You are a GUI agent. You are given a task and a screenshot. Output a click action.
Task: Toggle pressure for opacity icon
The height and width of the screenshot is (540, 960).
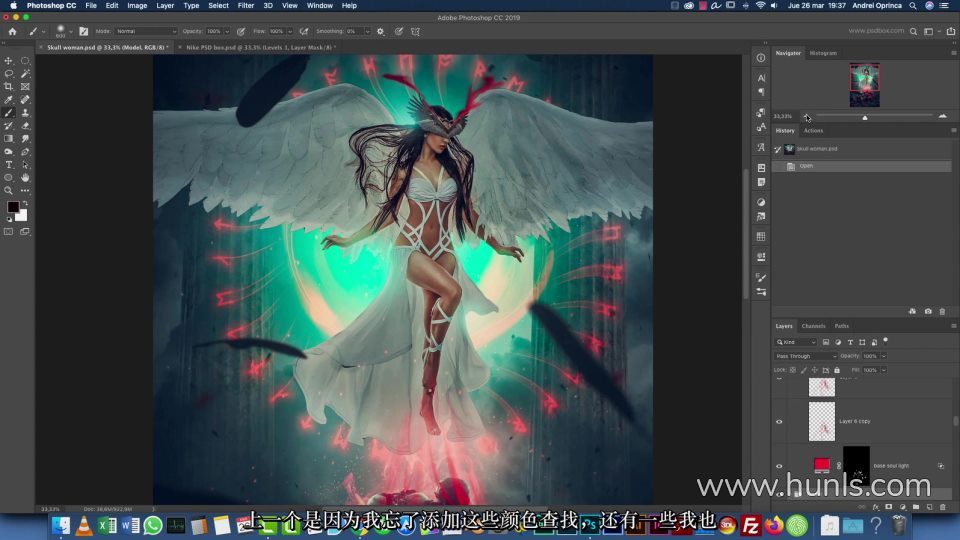click(x=241, y=31)
